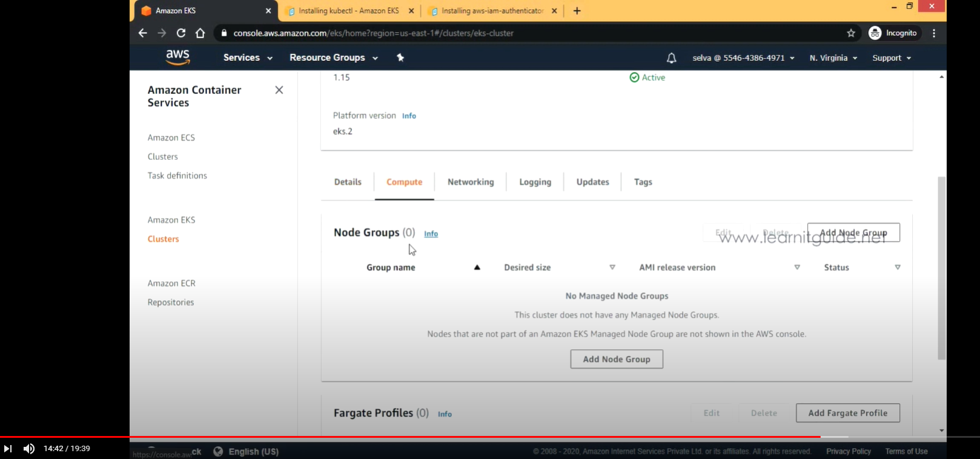Click the globe language icon
This screenshot has width=980, height=459.
point(218,452)
